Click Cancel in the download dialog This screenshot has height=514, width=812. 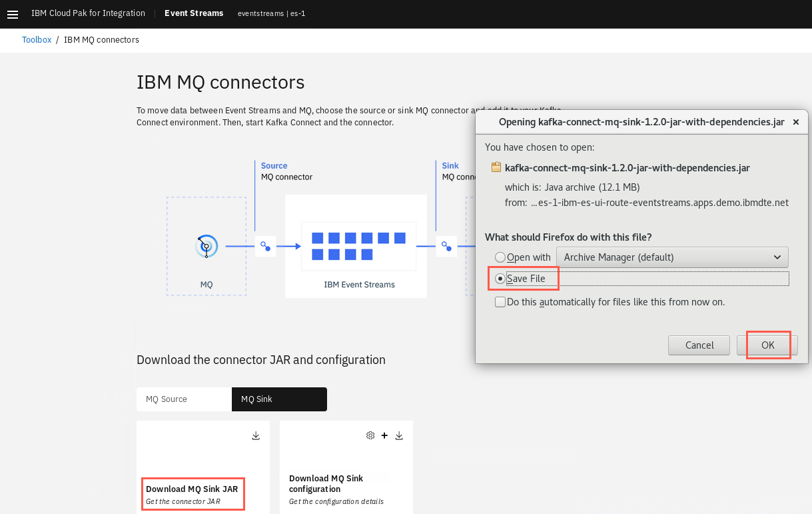[x=699, y=345]
